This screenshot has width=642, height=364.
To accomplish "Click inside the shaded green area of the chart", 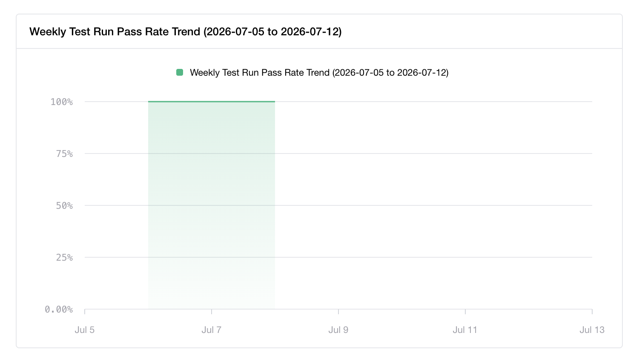I will [x=212, y=205].
